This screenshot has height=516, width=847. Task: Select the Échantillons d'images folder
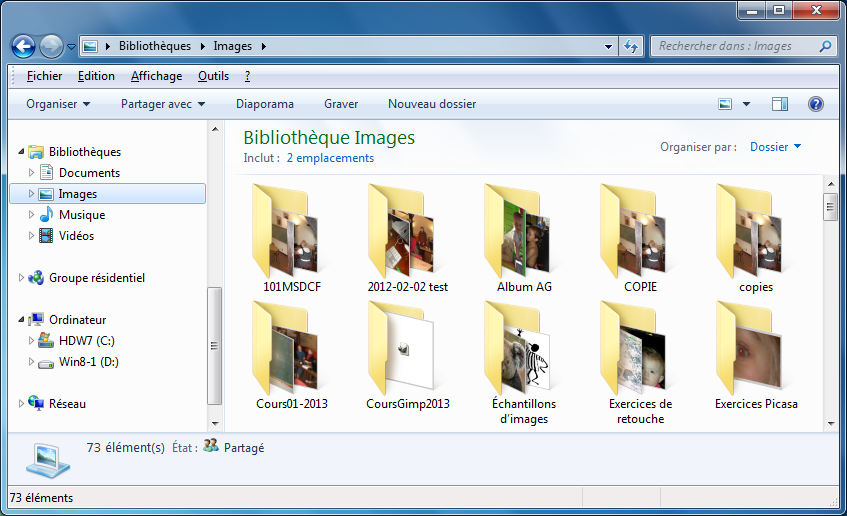(x=524, y=363)
